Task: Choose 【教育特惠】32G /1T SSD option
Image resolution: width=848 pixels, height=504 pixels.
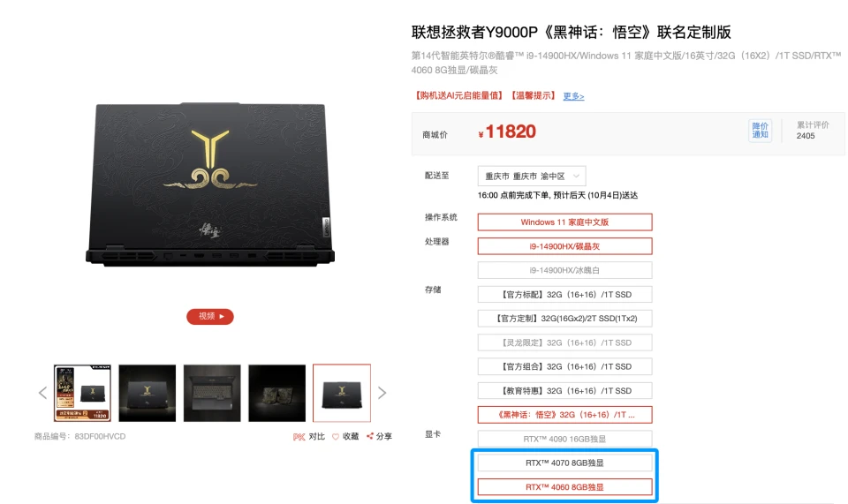Action: [564, 390]
